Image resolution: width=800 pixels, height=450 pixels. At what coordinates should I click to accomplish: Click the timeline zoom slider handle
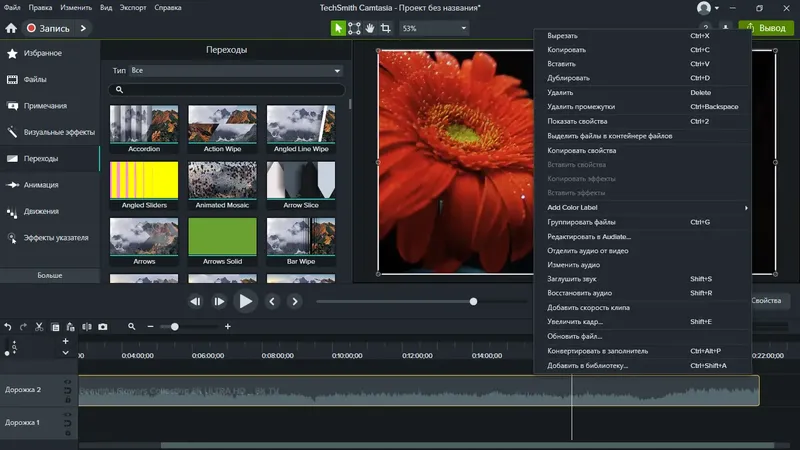(175, 326)
